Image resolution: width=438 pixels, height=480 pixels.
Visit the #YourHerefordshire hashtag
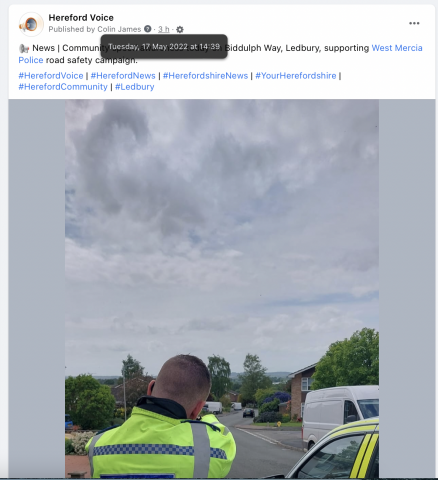(296, 76)
